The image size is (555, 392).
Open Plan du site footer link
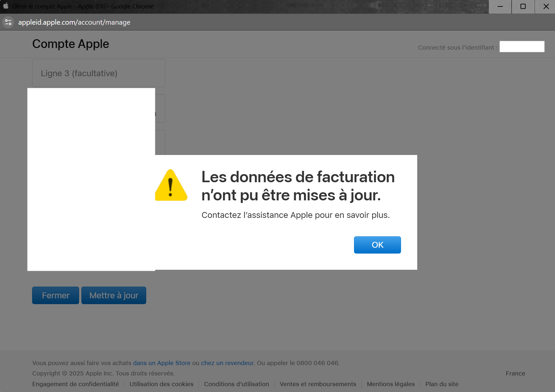[442, 384]
